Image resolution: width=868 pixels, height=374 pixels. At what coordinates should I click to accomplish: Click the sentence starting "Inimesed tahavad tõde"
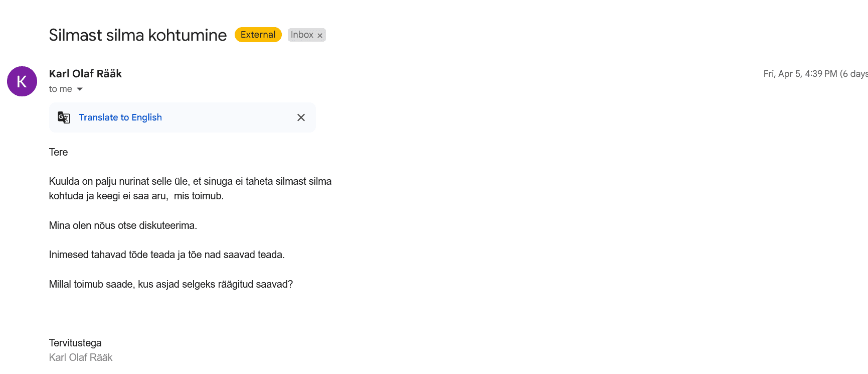[166, 255]
